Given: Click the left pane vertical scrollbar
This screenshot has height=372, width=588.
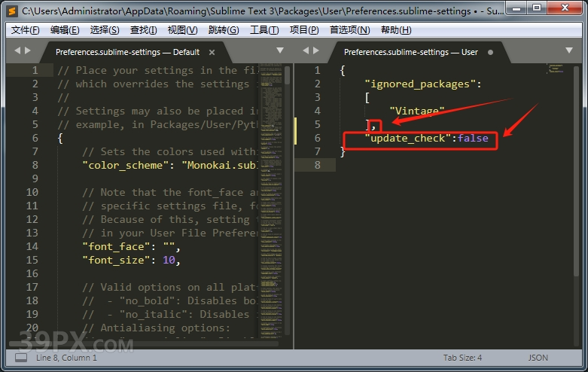Looking at the screenshot, I should (287, 75).
